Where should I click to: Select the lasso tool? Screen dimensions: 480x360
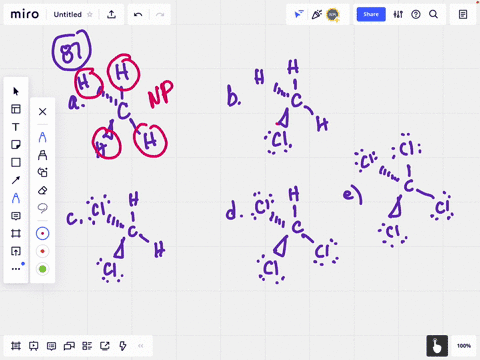click(42, 208)
